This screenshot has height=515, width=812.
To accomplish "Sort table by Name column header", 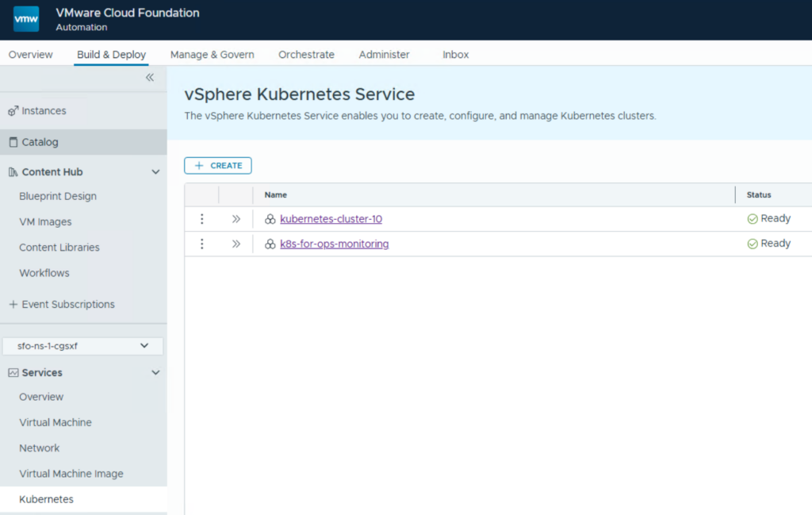I will coord(276,195).
